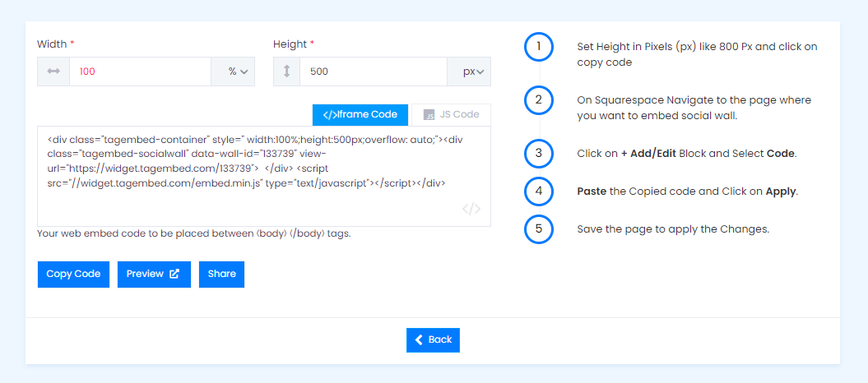Switch to the JS Code tab
The height and width of the screenshot is (383, 868).
pos(451,115)
